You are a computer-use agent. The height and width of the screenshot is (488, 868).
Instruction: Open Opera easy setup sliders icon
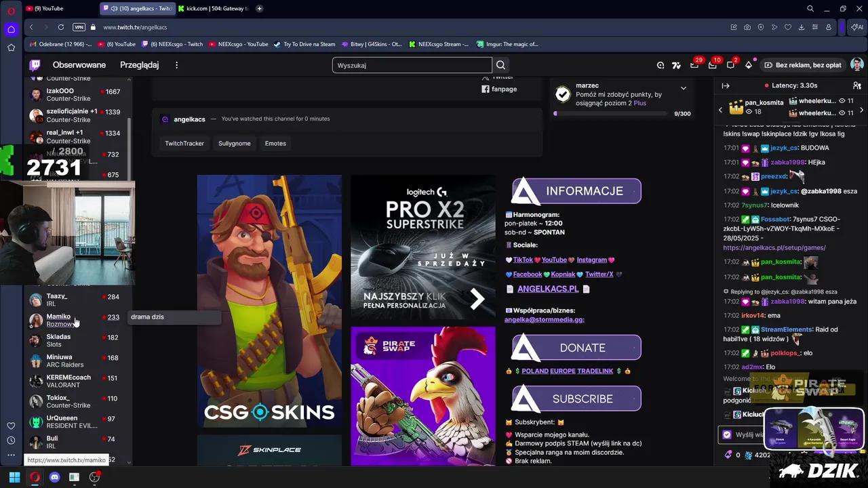pyautogui.click(x=814, y=27)
